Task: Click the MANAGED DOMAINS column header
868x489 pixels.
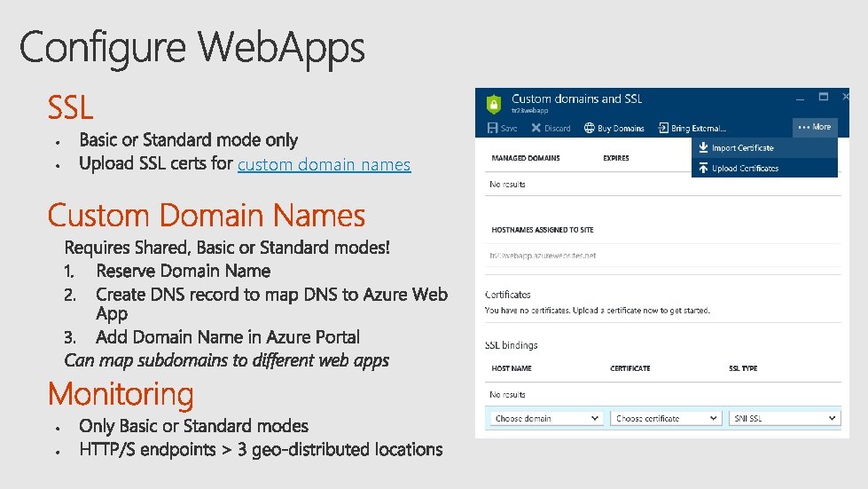Action: [526, 158]
